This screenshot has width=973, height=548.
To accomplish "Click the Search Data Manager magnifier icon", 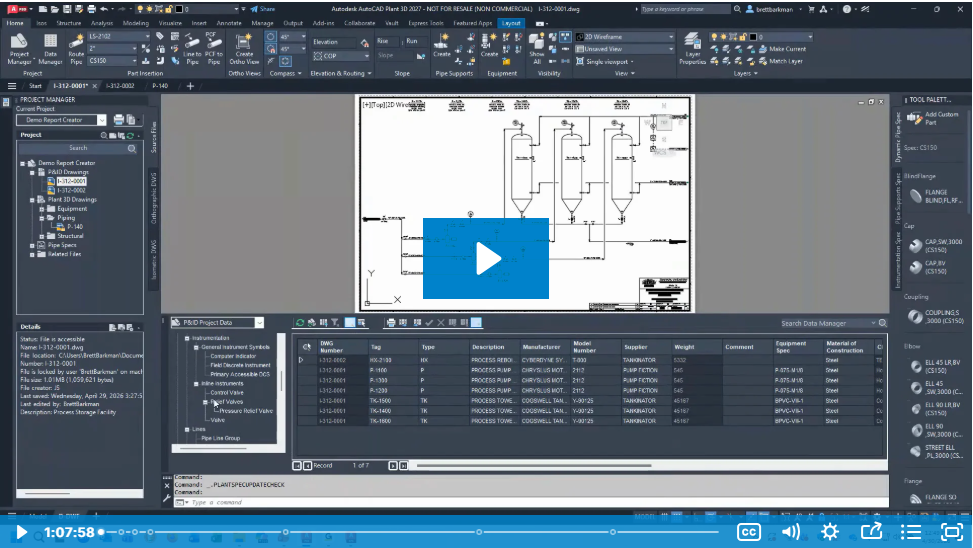I will [x=882, y=323].
